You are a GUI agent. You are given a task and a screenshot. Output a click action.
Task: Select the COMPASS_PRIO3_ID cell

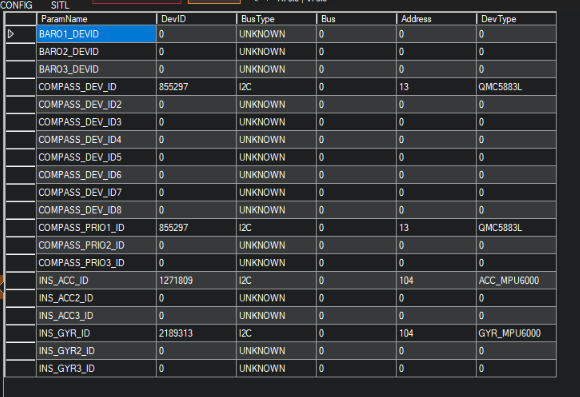coord(96,263)
